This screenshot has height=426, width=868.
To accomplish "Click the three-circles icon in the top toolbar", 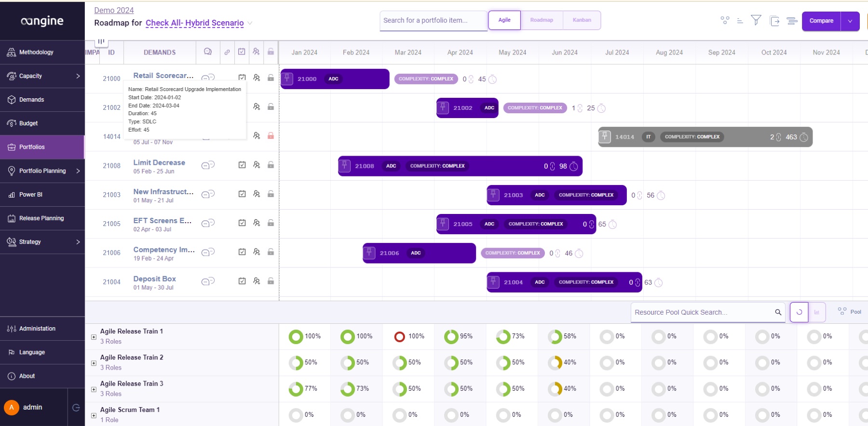I will coord(725,20).
